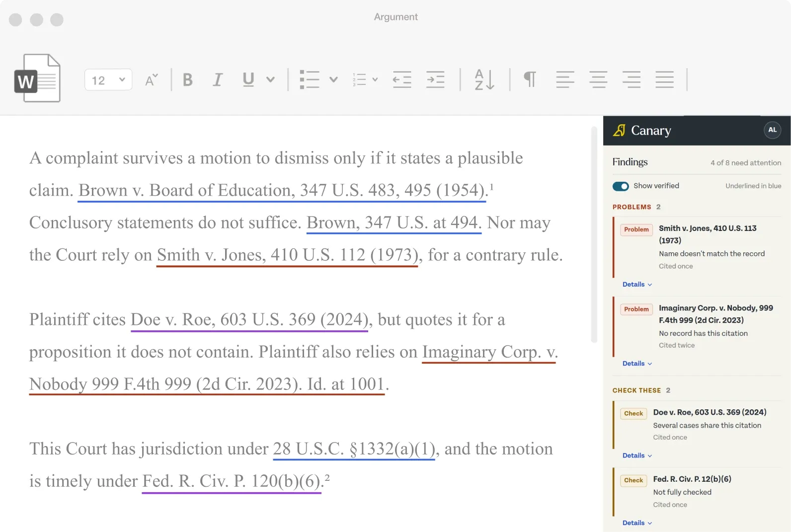Align text right
Screen dimensions: 791x532
tap(632, 79)
